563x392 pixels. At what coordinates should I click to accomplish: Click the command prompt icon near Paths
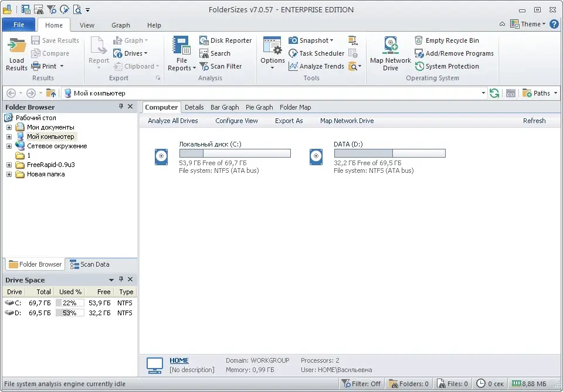[x=511, y=94]
